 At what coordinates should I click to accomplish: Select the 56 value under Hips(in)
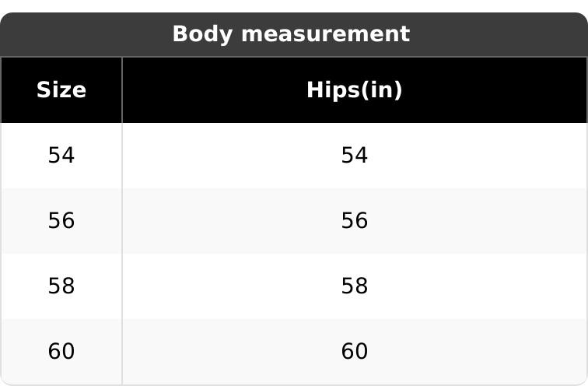(x=354, y=221)
